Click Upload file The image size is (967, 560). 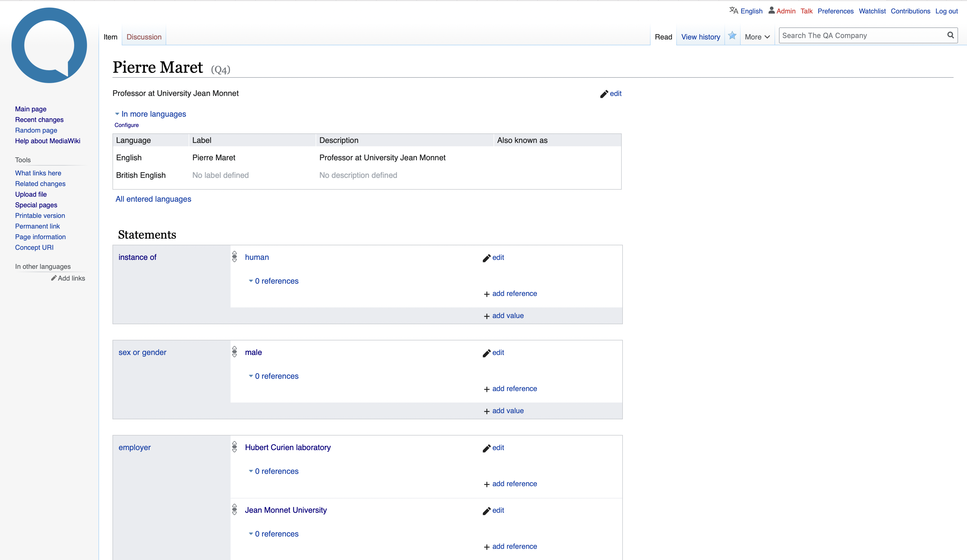(x=31, y=194)
